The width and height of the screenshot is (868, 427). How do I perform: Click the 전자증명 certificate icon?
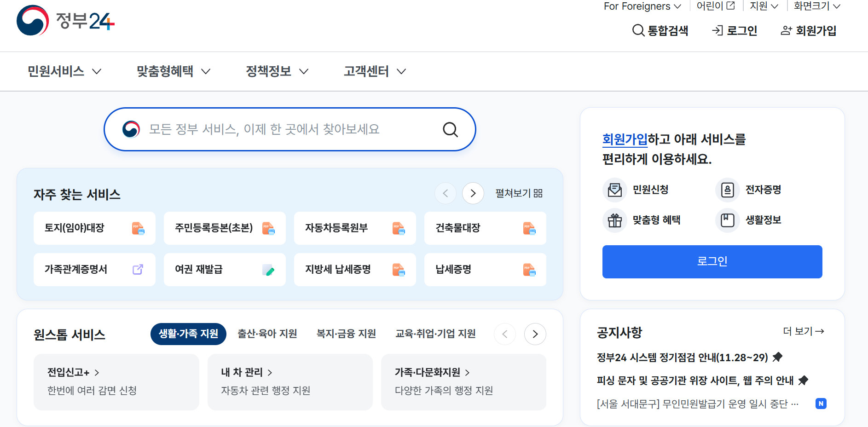(x=728, y=190)
